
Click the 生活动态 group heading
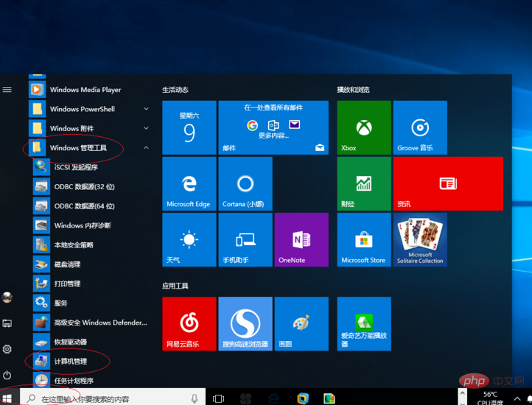point(175,90)
